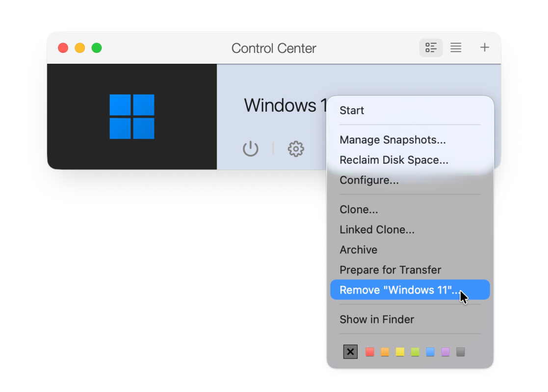
Task: Apply the red color tag
Action: 370,352
